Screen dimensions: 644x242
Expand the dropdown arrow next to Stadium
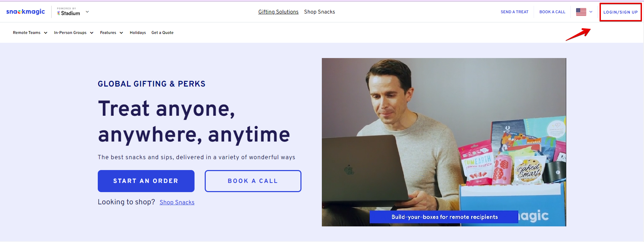pyautogui.click(x=87, y=12)
